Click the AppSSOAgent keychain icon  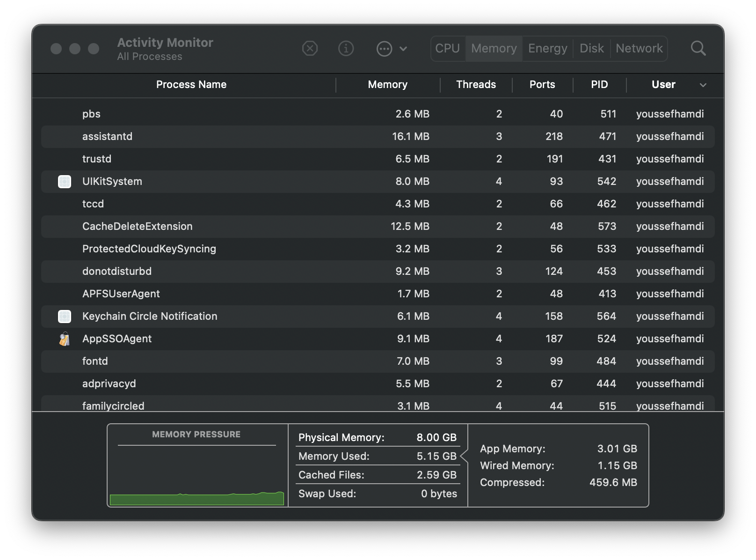pos(65,339)
